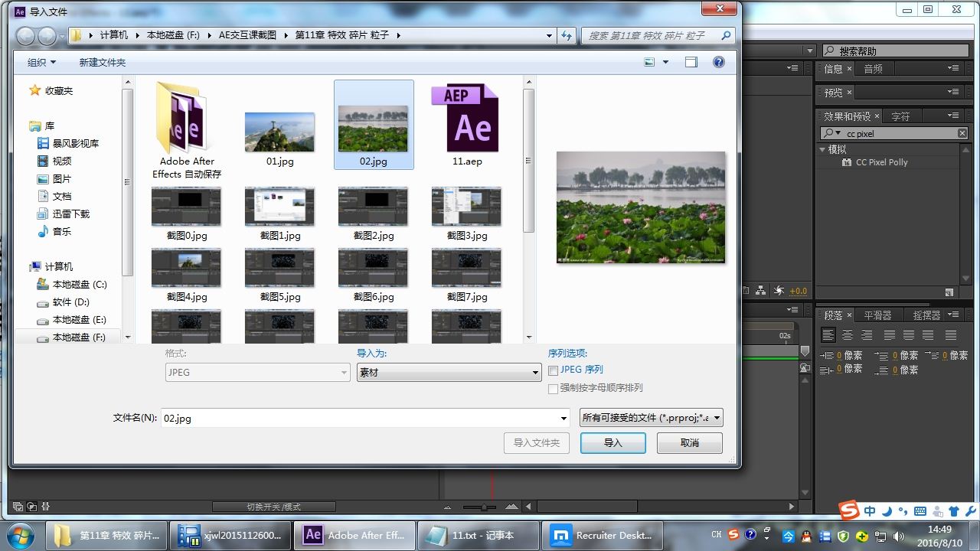Screen dimensions: 980x551
Task: Clear the cc pixel effects search
Action: [962, 133]
